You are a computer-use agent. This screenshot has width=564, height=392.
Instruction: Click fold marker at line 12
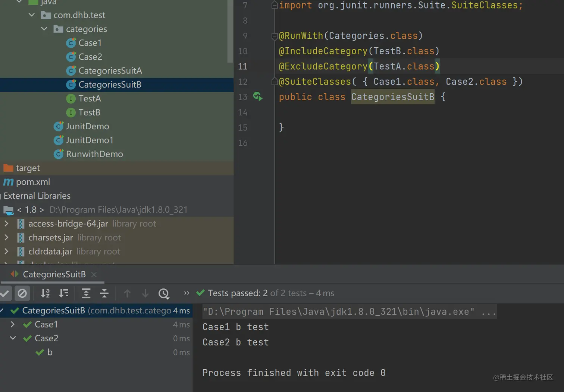click(275, 82)
